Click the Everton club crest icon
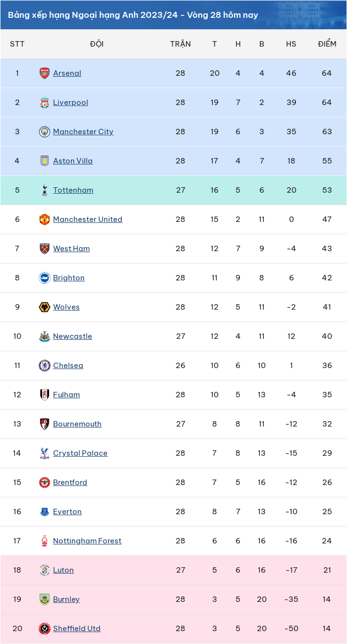The width and height of the screenshot is (347, 644). pyautogui.click(x=45, y=512)
